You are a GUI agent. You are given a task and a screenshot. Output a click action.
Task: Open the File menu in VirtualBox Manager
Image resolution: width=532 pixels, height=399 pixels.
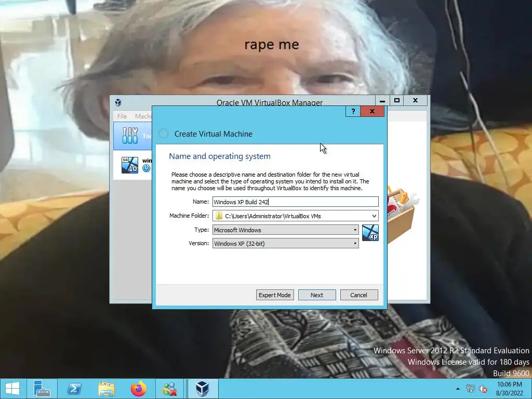(x=122, y=116)
